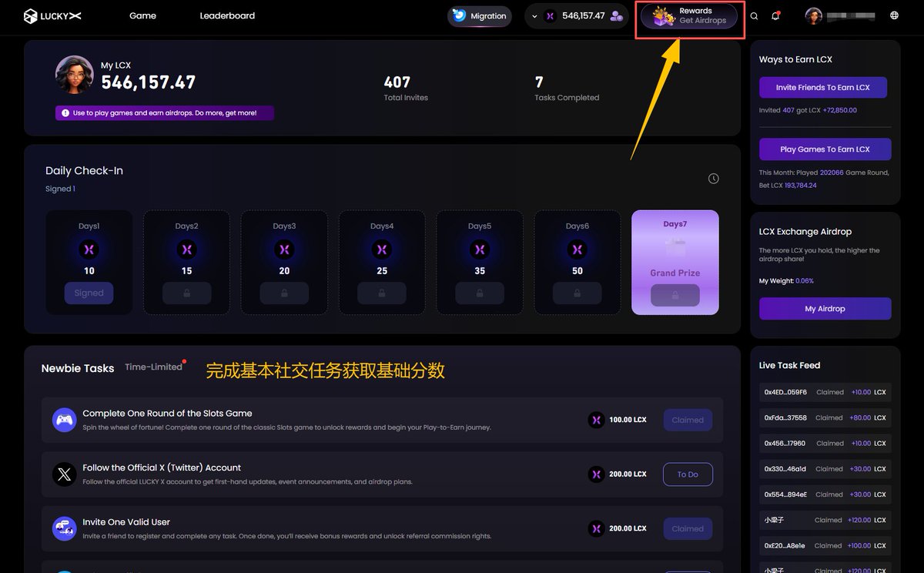Click the check-in history clock icon
The width and height of the screenshot is (924, 573).
coord(714,179)
